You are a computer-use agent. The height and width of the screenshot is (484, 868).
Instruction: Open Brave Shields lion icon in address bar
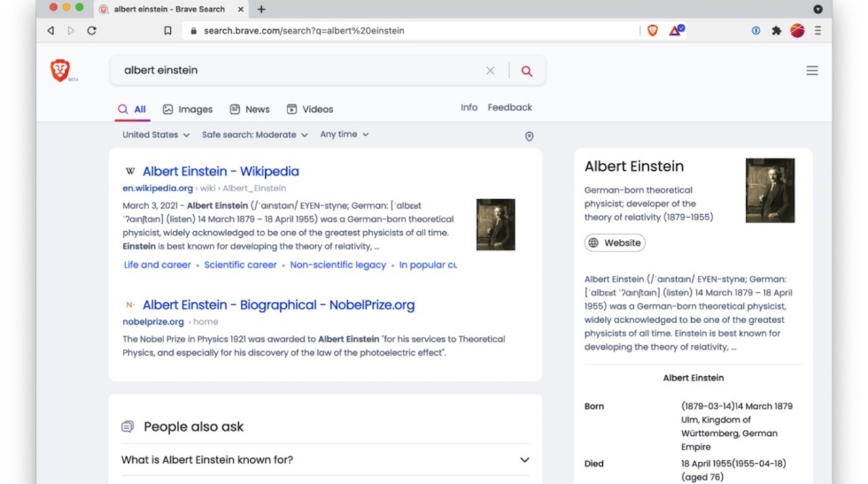point(652,31)
